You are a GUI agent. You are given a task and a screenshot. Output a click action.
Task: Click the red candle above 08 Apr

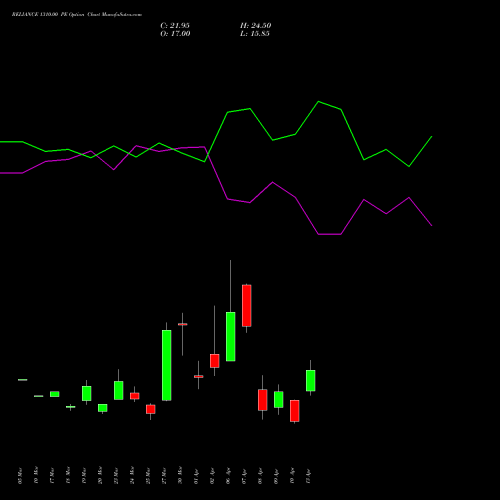263,400
